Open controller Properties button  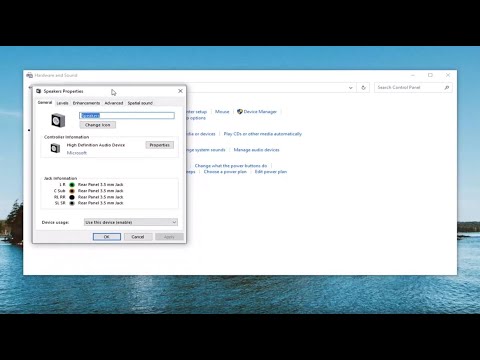pos(160,145)
